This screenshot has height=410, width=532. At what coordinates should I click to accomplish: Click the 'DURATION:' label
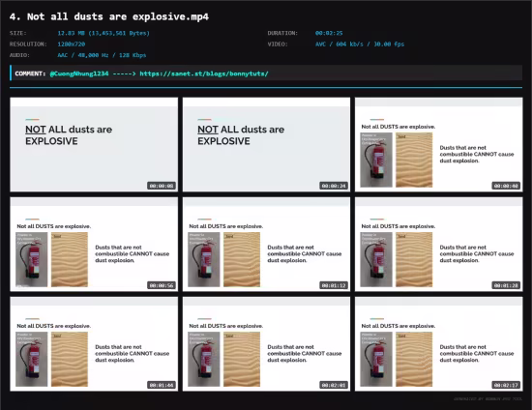pos(282,33)
